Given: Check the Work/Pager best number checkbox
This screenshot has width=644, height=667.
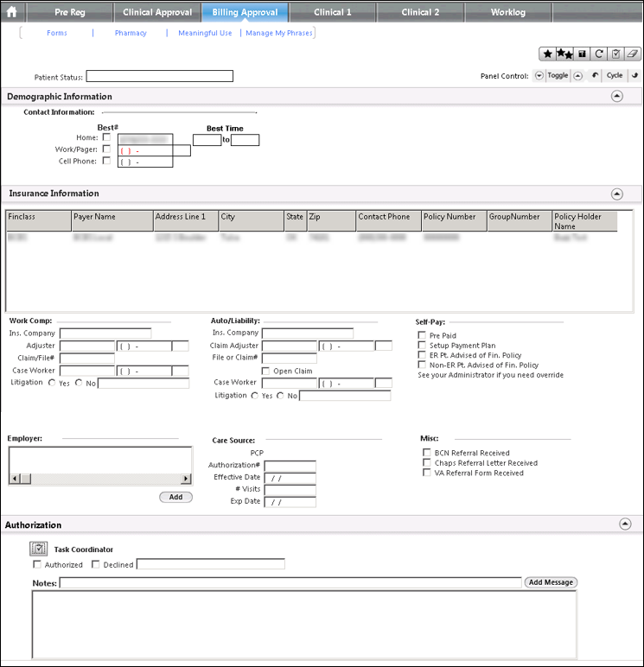Looking at the screenshot, I should [x=106, y=149].
